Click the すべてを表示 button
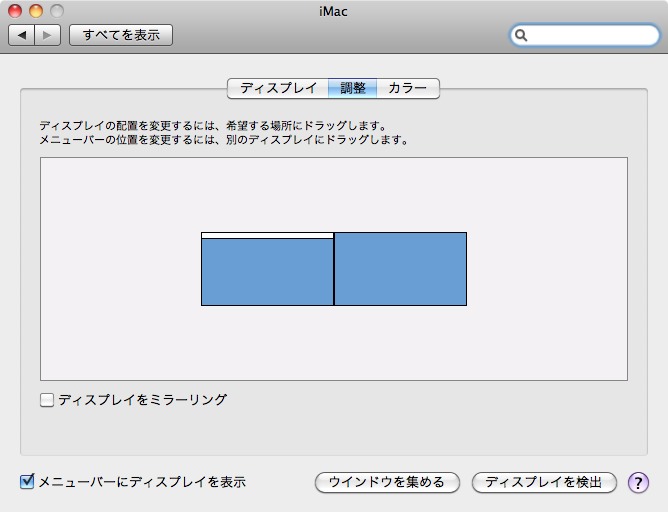The width and height of the screenshot is (668, 512). (121, 35)
